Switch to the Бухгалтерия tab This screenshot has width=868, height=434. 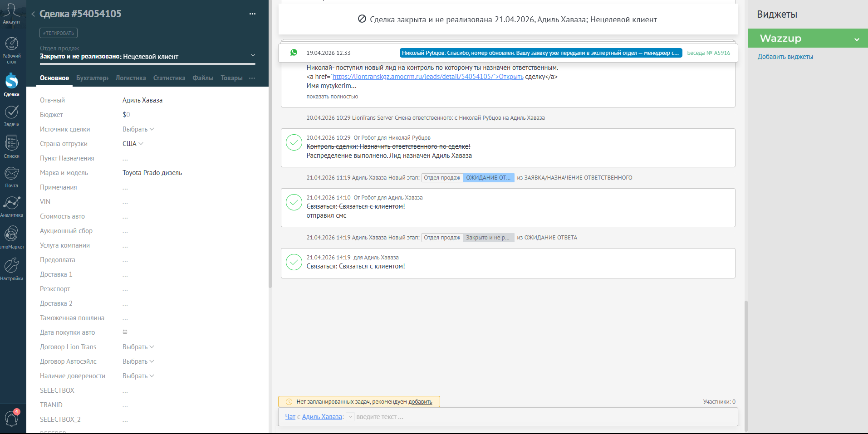(x=93, y=78)
